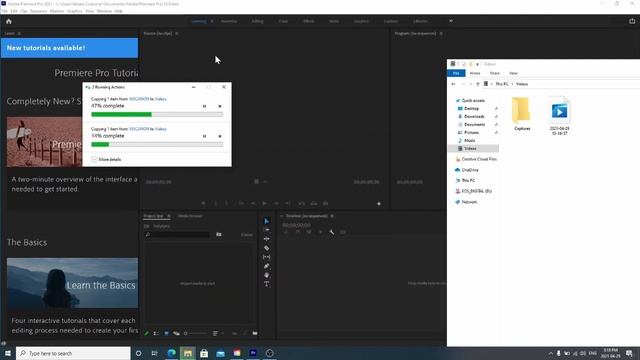The image size is (640, 360).
Task: Open the View tab in File Explorer
Action: click(x=513, y=73)
